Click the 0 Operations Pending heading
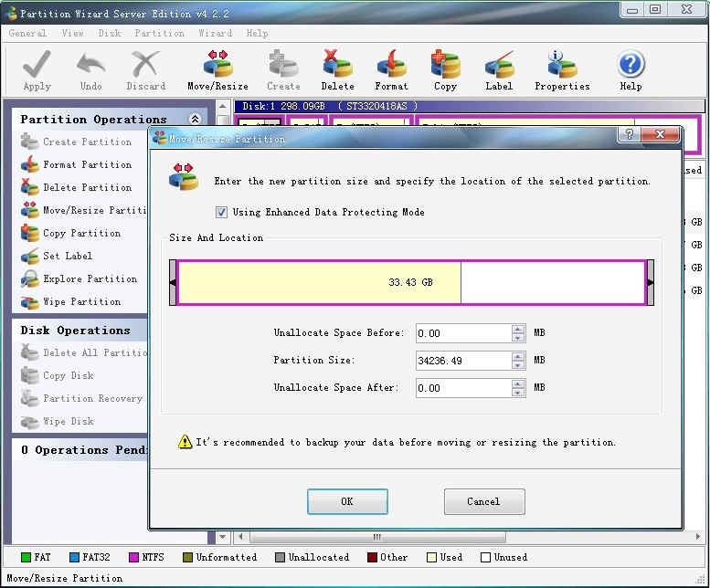This screenshot has height=588, width=710. pos(84,450)
